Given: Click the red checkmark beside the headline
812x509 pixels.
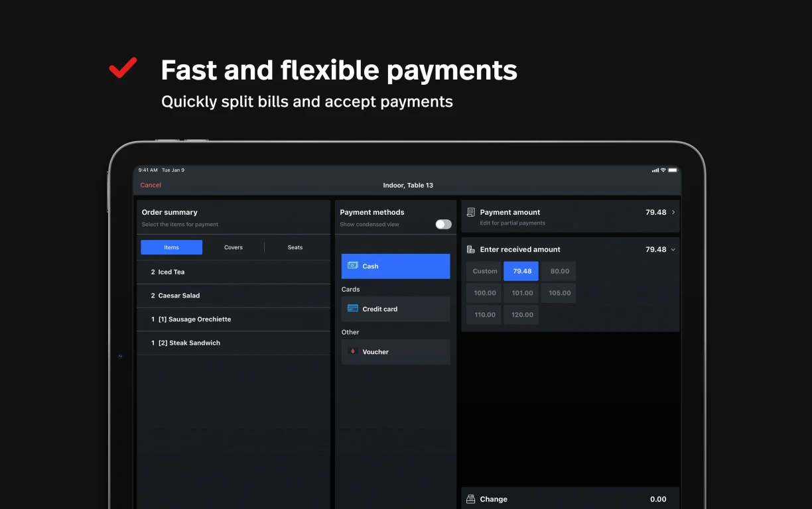Looking at the screenshot, I should (x=123, y=68).
